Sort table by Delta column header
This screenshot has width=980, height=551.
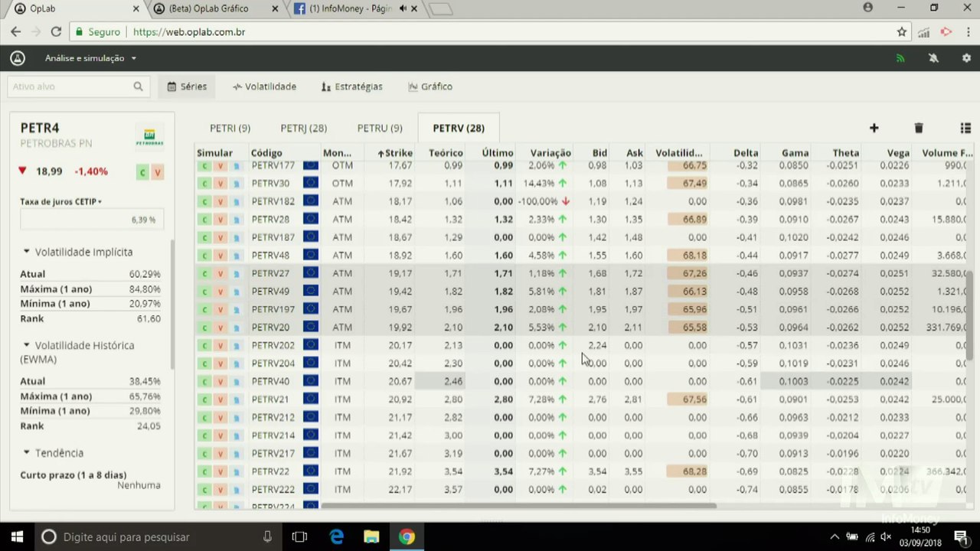pyautogui.click(x=746, y=153)
